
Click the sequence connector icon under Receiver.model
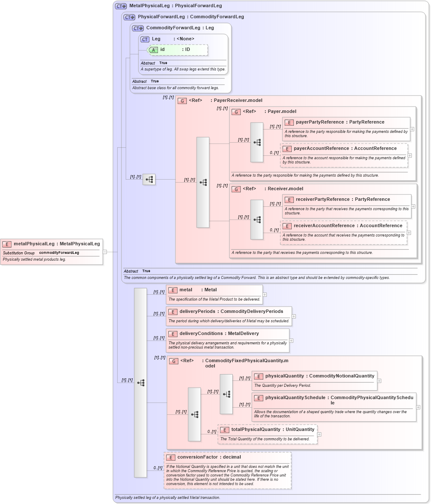(x=257, y=220)
